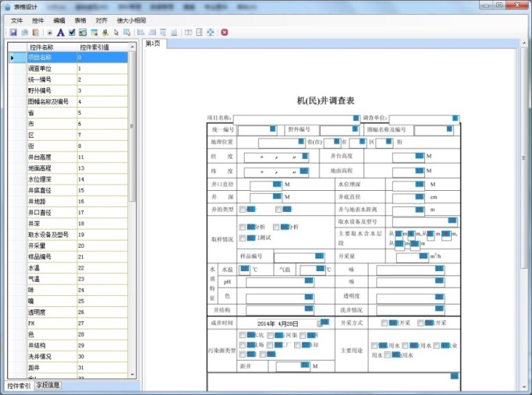Image resolution: width=532 pixels, height=395 pixels.
Task: Select the bold letter A text tool
Action: click(60, 33)
